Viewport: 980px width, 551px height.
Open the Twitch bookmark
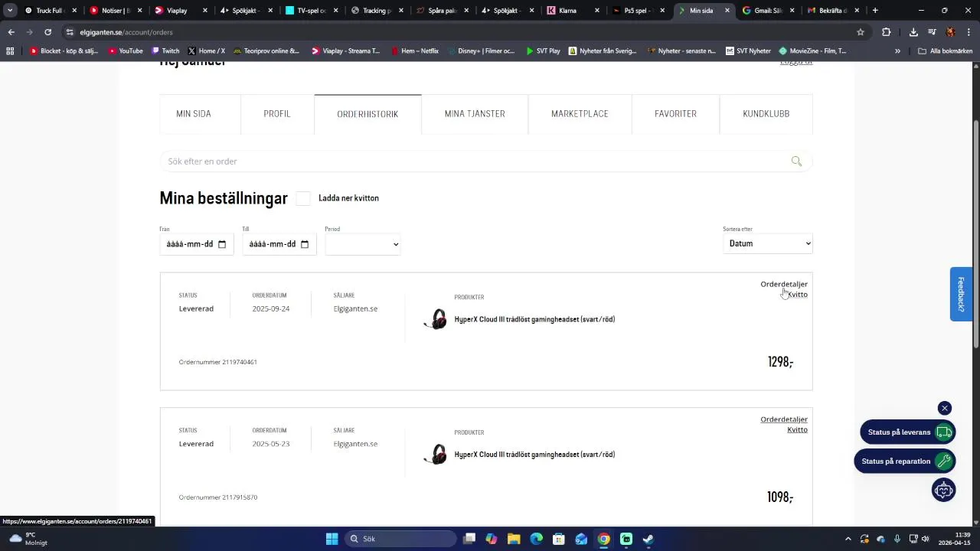(165, 51)
